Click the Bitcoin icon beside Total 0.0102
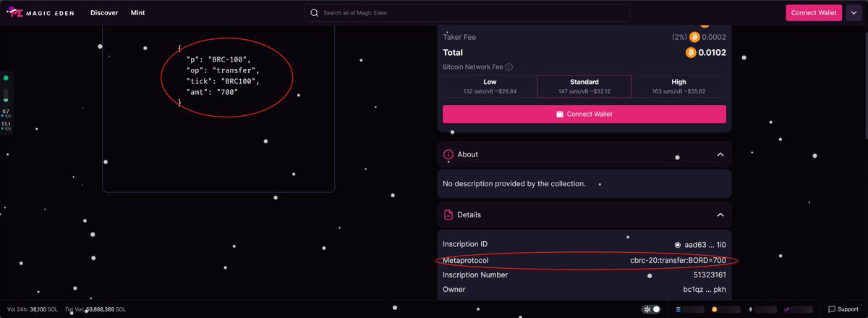 pyautogui.click(x=690, y=52)
